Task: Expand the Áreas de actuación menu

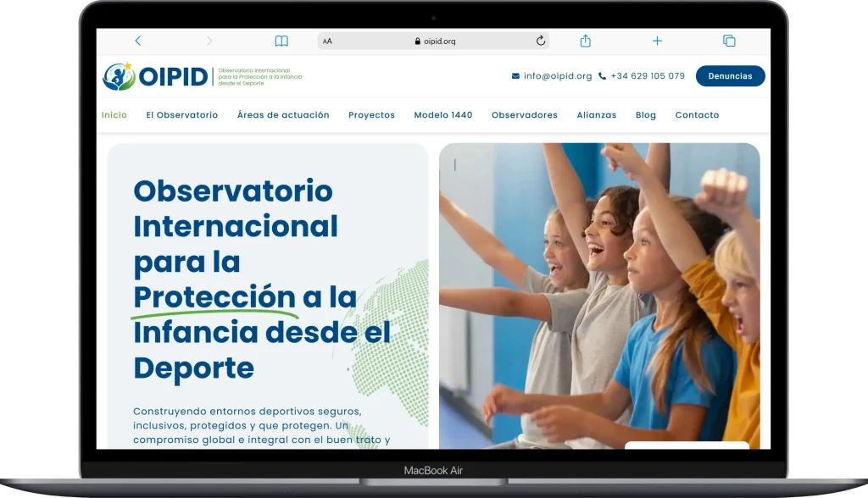Action: click(x=283, y=115)
